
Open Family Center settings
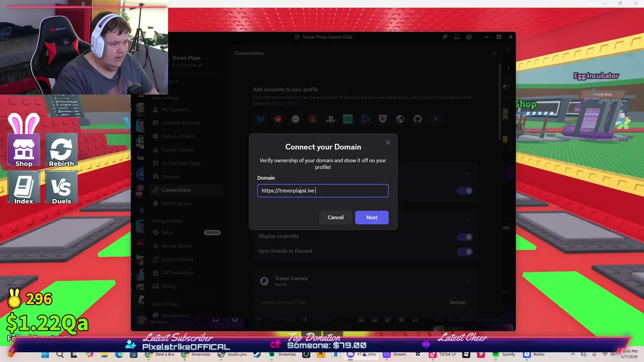pos(186,150)
